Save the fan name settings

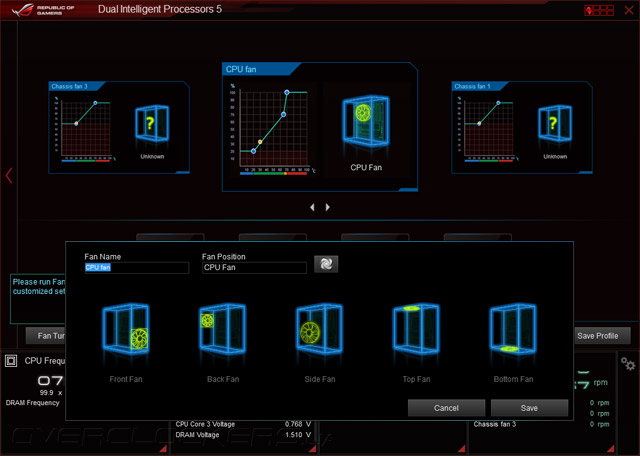click(529, 408)
